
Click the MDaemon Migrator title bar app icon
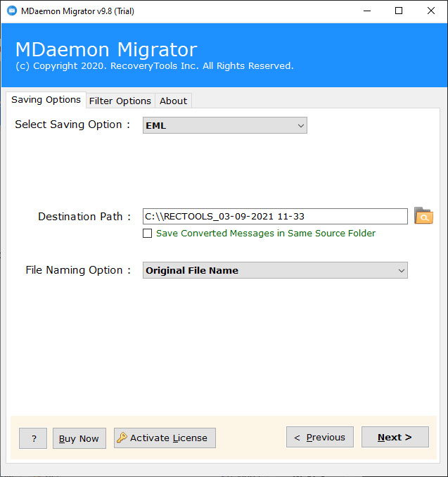[x=12, y=11]
